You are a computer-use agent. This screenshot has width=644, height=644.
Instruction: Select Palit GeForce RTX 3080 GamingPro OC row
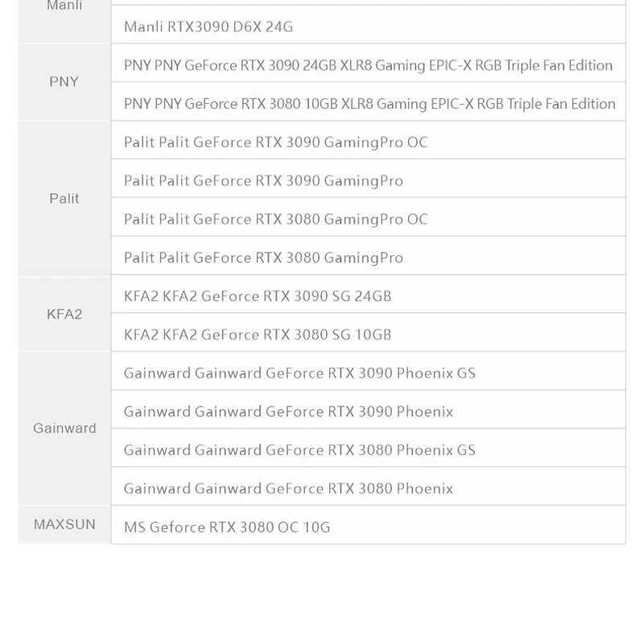pyautogui.click(x=276, y=219)
